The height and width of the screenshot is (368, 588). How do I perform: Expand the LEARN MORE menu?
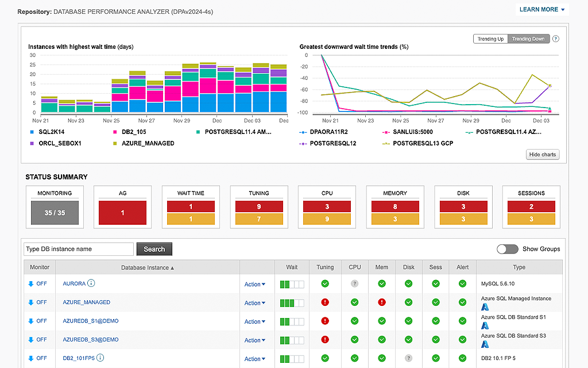[x=540, y=10]
